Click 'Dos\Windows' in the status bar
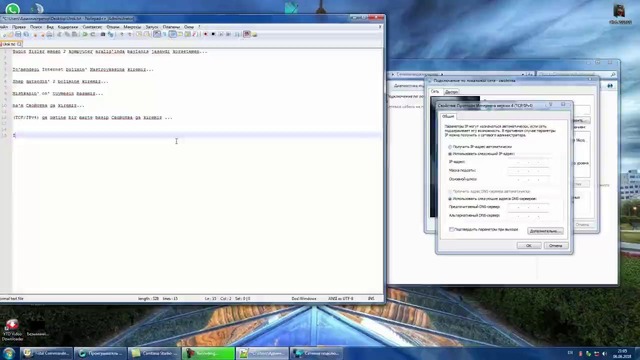The width and height of the screenshot is (640, 360). pos(304,299)
